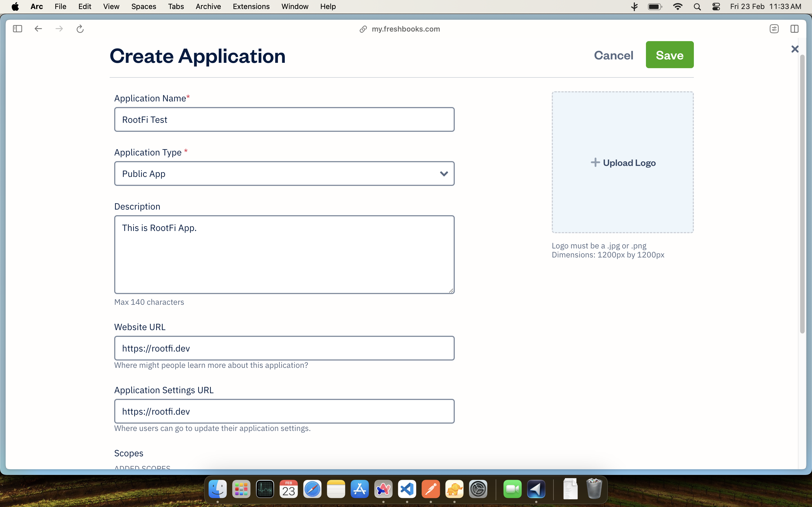The image size is (812, 507).
Task: Open the Archive menu
Action: [208, 7]
